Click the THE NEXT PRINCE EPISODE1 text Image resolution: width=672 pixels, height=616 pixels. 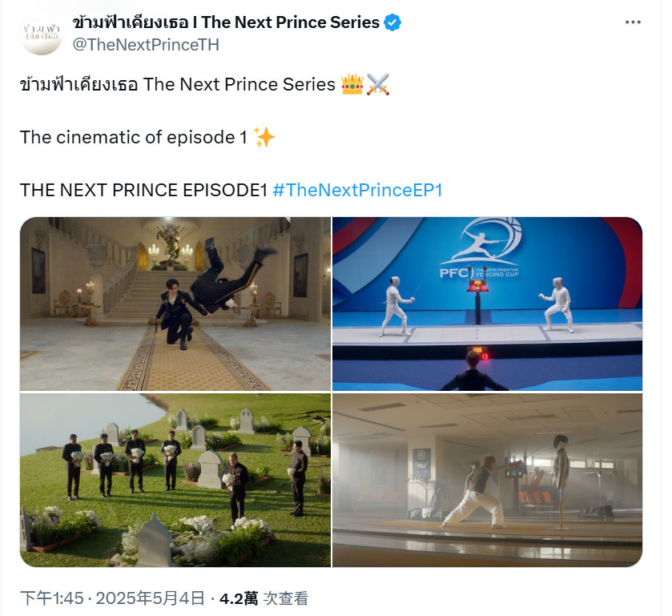click(x=144, y=190)
